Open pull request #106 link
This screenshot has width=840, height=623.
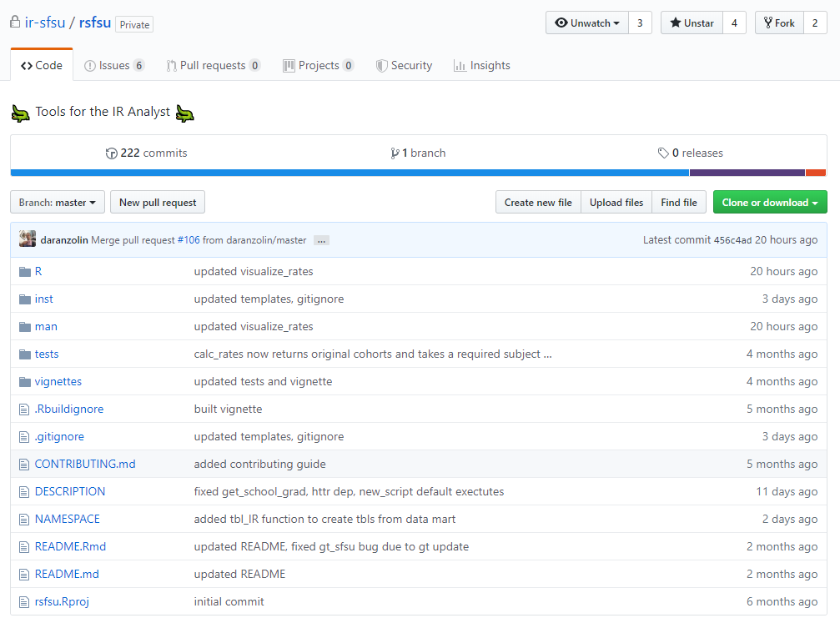pyautogui.click(x=189, y=240)
